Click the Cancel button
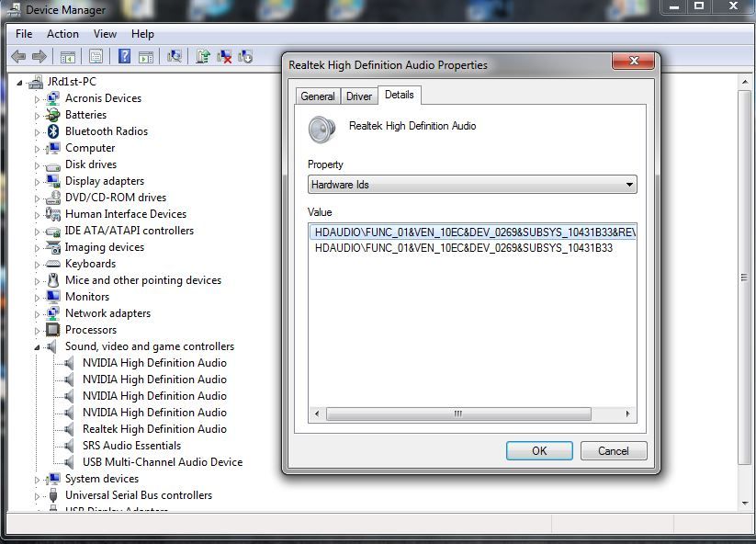The image size is (756, 544). point(614,451)
